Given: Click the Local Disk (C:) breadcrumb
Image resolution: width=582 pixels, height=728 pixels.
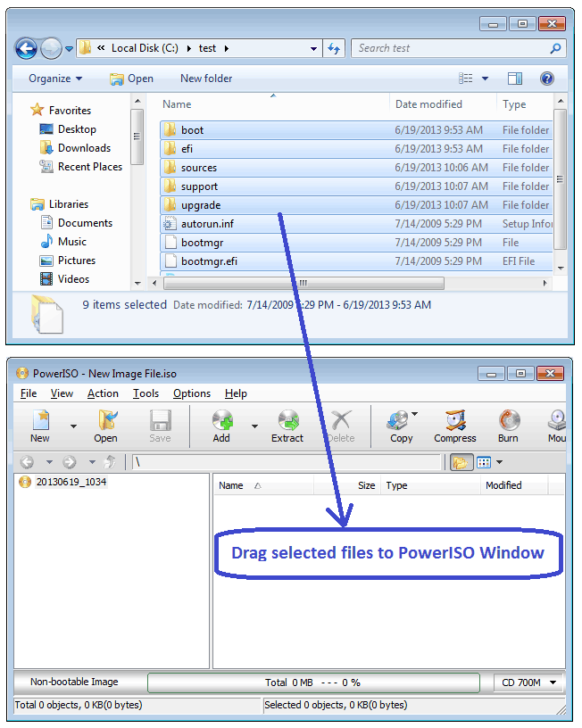Looking at the screenshot, I should pyautogui.click(x=145, y=48).
